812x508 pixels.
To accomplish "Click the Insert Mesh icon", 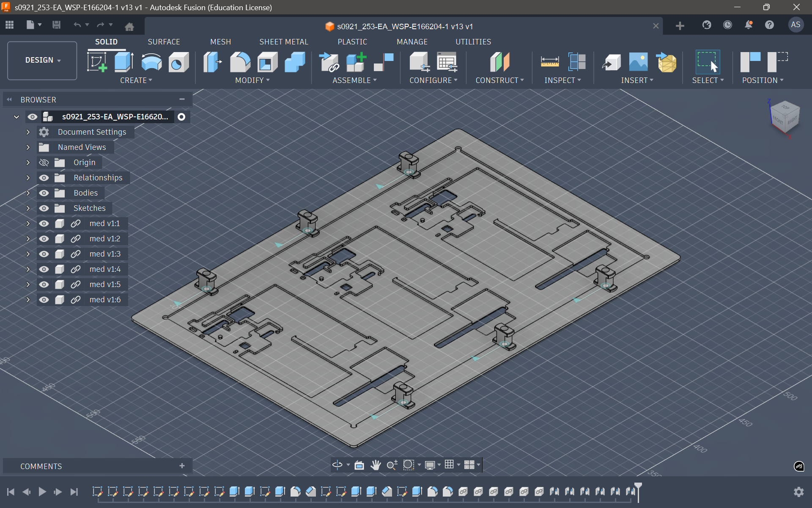I will coord(667,62).
